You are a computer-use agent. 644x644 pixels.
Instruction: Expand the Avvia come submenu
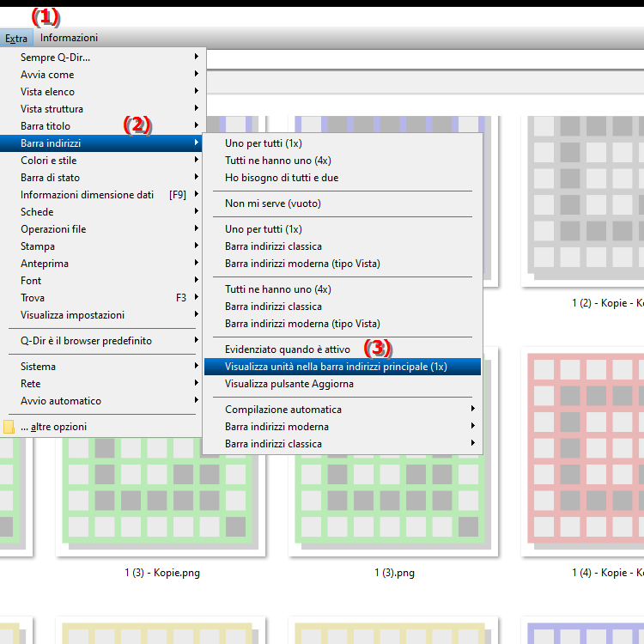[x=101, y=75]
